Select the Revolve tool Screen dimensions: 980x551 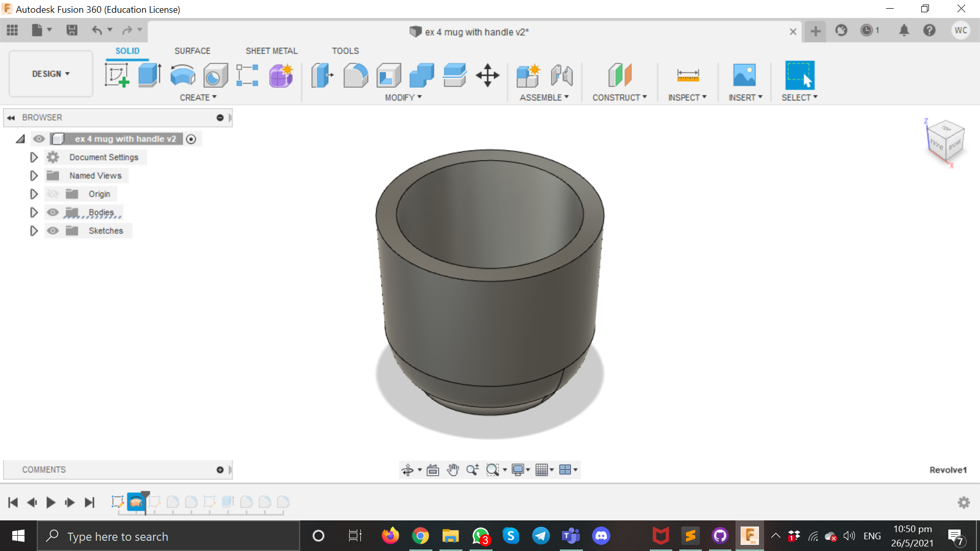[x=183, y=75]
